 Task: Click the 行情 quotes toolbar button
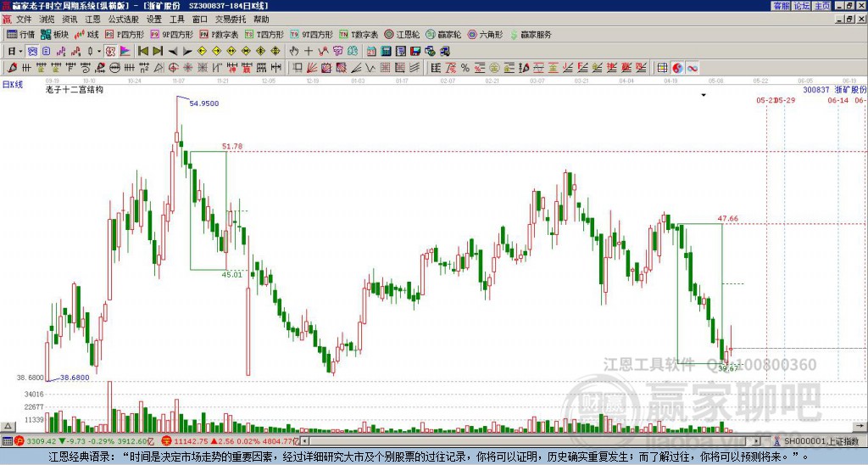point(20,34)
